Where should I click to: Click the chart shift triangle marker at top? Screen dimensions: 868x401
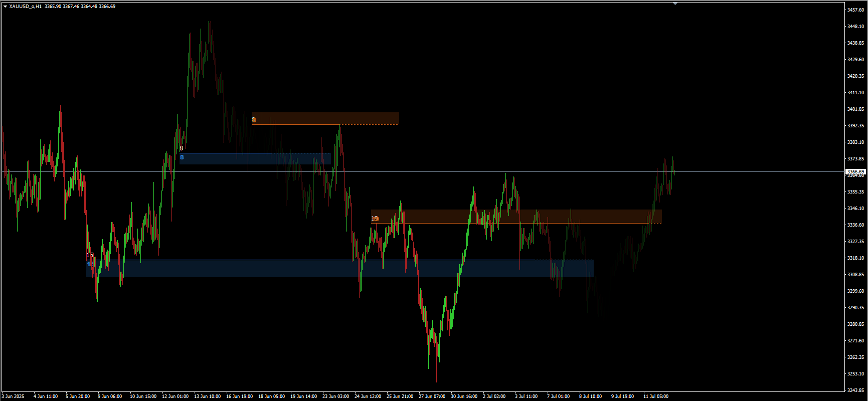(x=675, y=4)
